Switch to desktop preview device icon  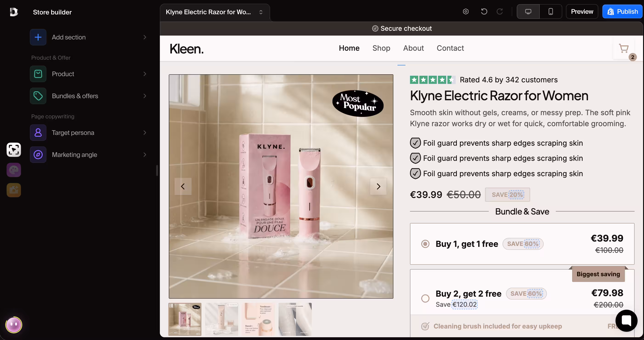coord(528,11)
